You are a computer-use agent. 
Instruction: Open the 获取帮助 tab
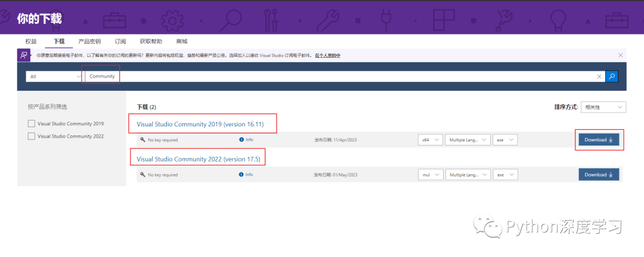[x=151, y=42]
